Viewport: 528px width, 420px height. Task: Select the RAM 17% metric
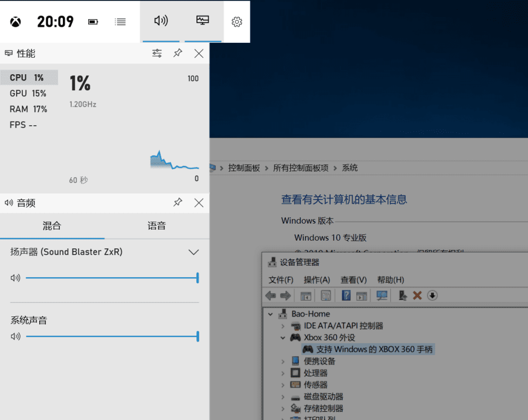coord(28,109)
